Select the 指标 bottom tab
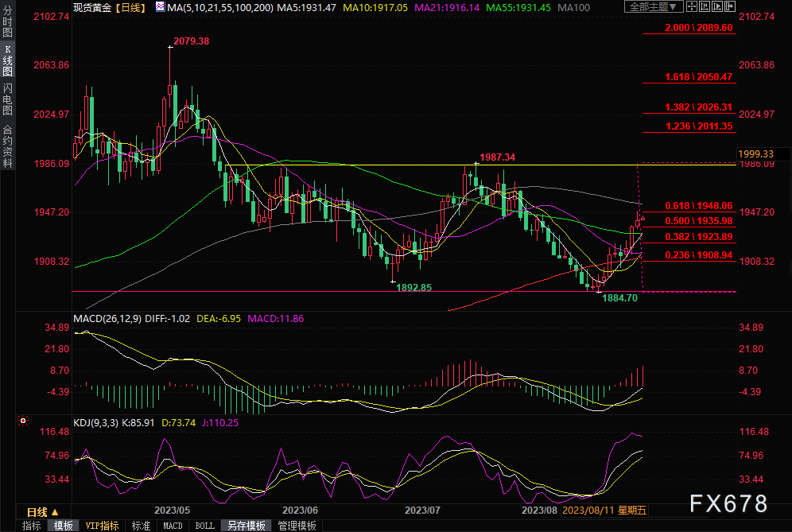Screen dimensions: 792x532 coord(31,526)
